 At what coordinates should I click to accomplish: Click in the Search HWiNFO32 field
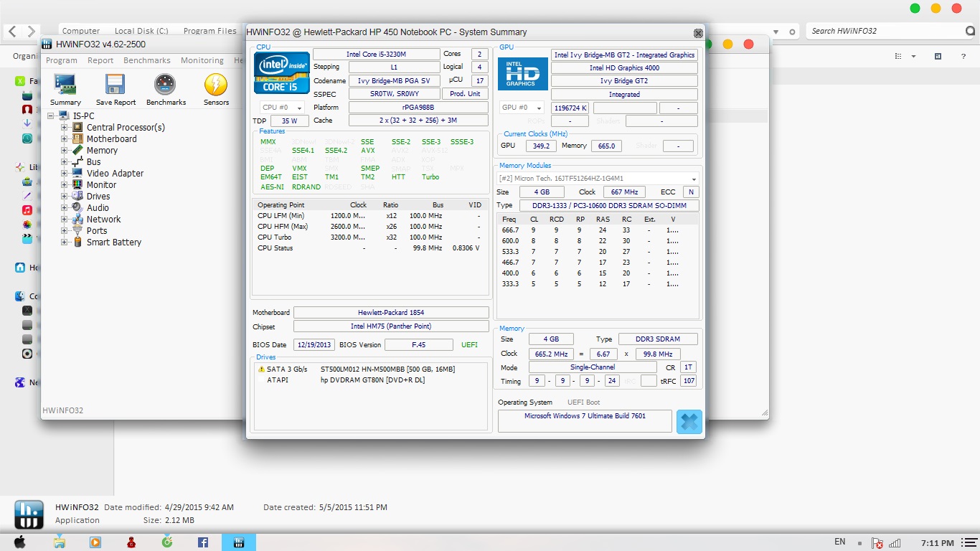pyautogui.click(x=886, y=31)
